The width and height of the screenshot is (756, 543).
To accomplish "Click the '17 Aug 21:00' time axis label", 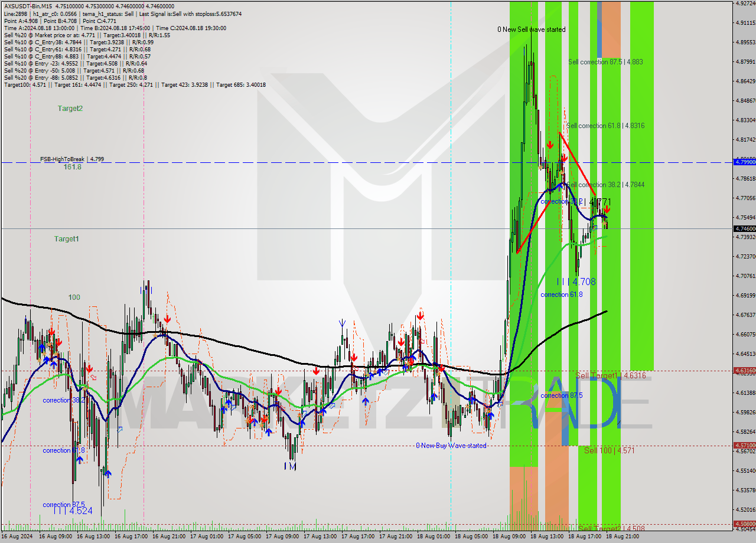I will (x=395, y=537).
